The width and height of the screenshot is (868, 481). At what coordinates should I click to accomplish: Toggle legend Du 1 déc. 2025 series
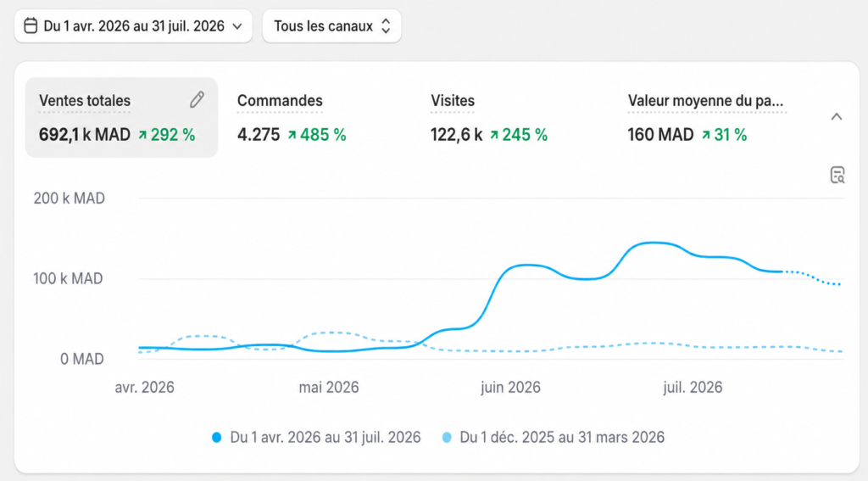[553, 437]
